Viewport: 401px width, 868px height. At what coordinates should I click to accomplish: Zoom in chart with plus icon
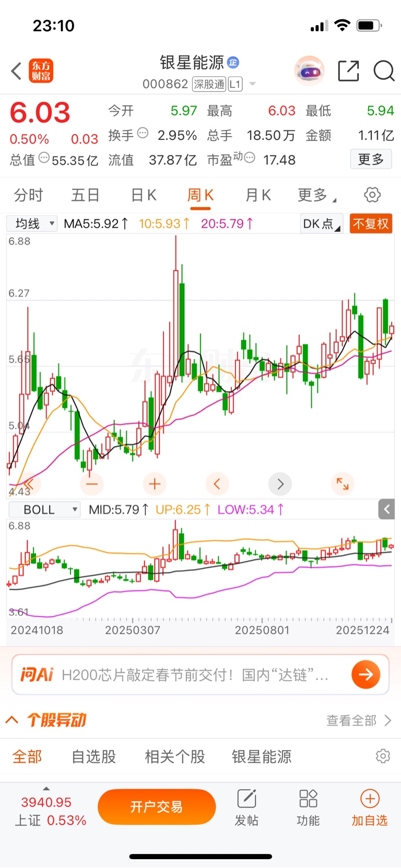155,484
